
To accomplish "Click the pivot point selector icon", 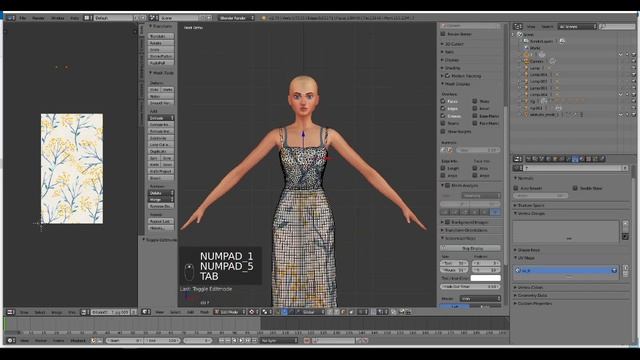I will (x=266, y=312).
